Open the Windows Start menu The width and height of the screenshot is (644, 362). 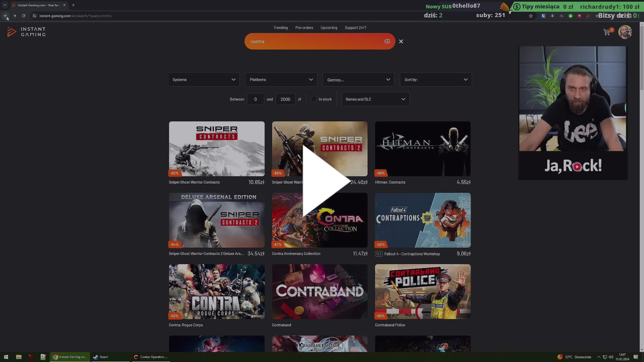click(5, 357)
